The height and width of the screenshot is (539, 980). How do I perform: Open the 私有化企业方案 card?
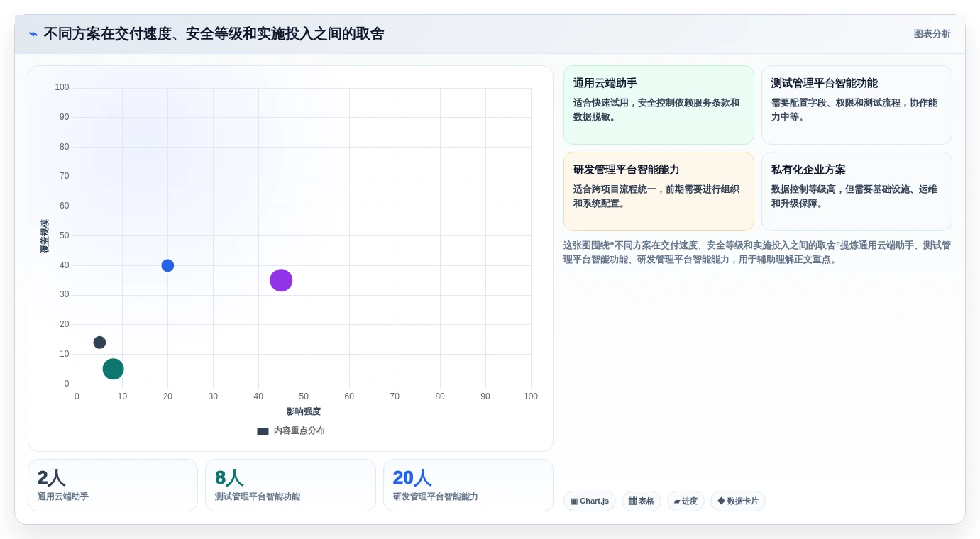(x=857, y=191)
